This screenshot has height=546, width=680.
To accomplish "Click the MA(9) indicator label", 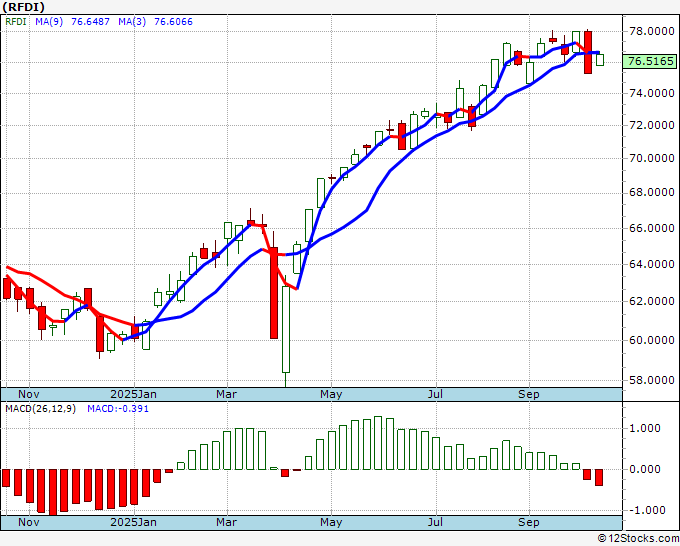I will [x=49, y=21].
